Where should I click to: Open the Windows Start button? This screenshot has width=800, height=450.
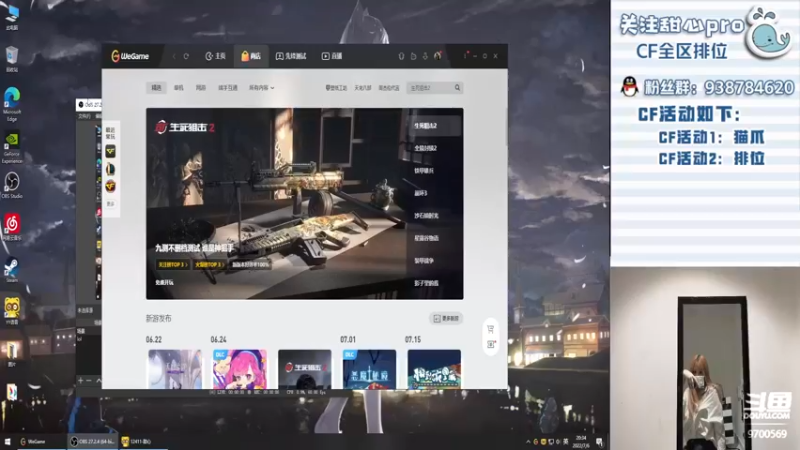(7, 442)
